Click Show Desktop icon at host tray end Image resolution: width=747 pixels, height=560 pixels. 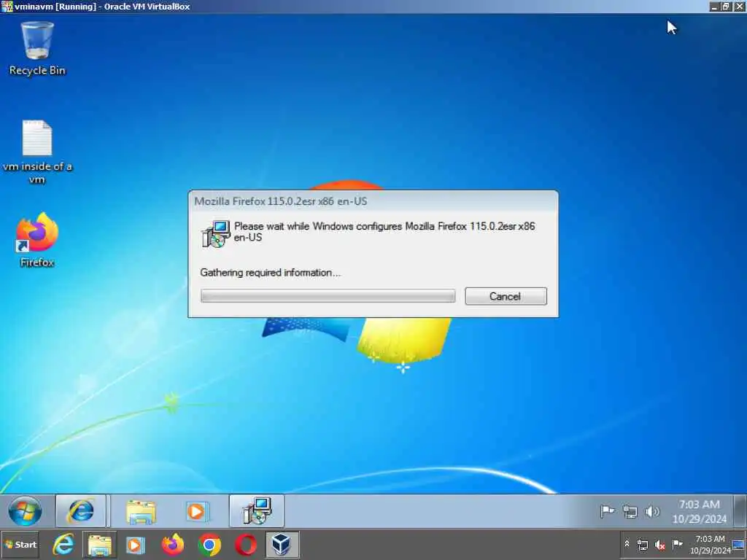pos(739,544)
